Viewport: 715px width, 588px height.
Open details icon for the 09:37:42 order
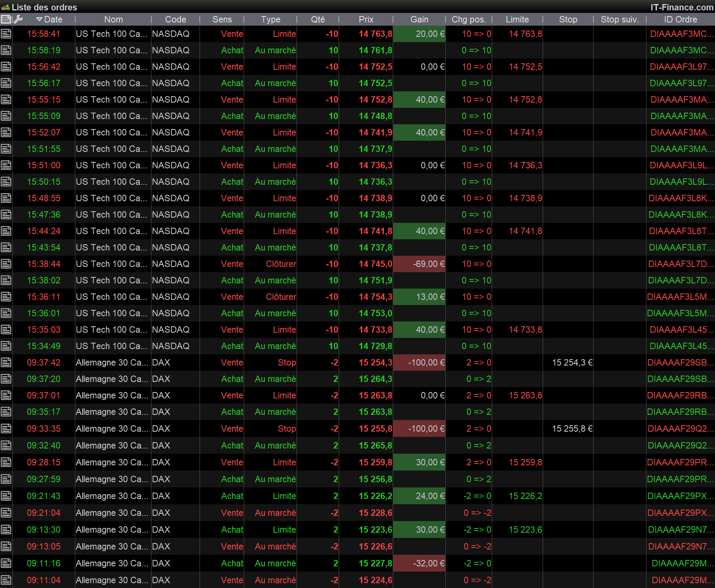tap(6, 362)
